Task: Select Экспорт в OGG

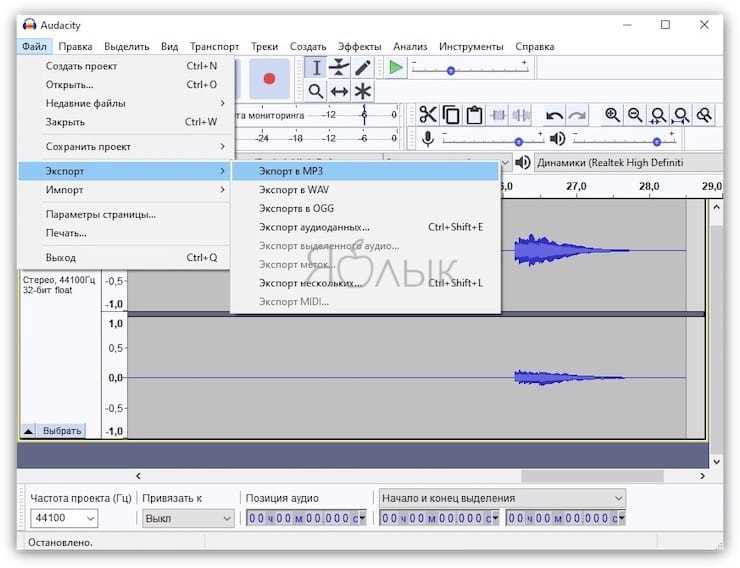Action: point(366,209)
